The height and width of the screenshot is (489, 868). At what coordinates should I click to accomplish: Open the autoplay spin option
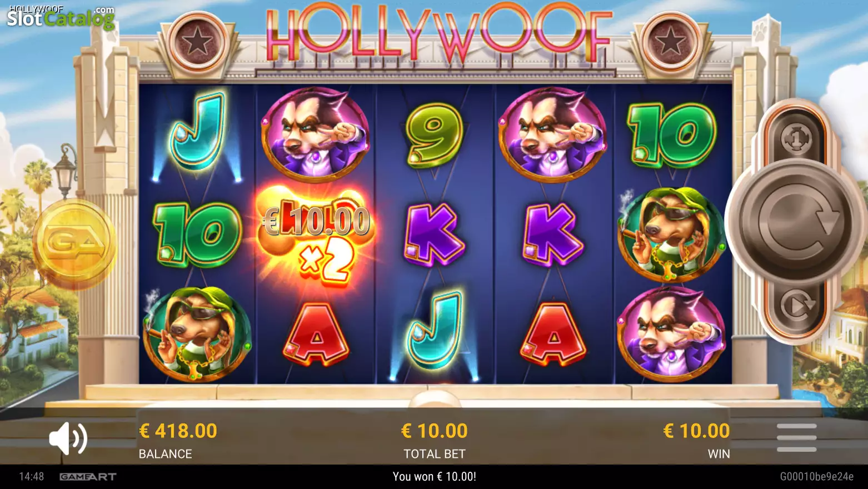point(797,305)
